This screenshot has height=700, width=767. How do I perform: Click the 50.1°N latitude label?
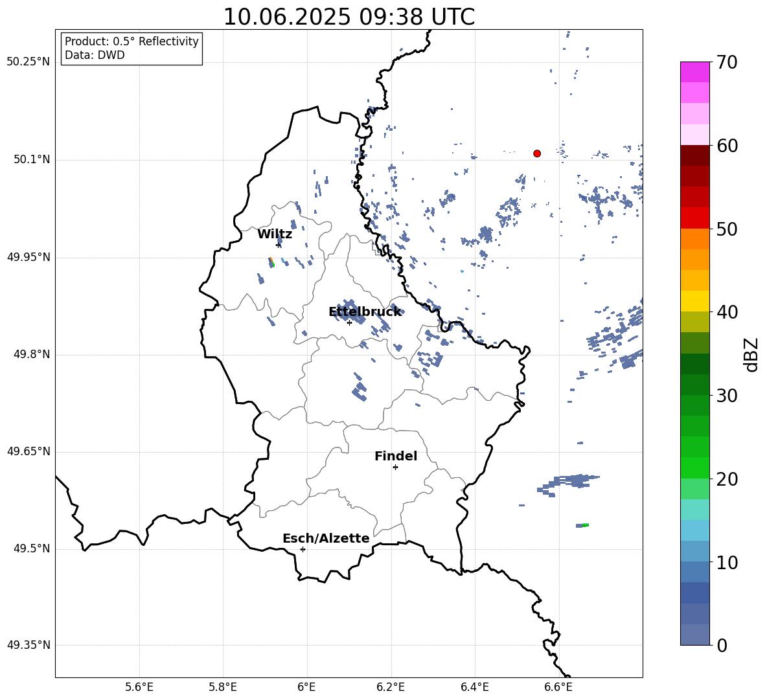[32, 160]
